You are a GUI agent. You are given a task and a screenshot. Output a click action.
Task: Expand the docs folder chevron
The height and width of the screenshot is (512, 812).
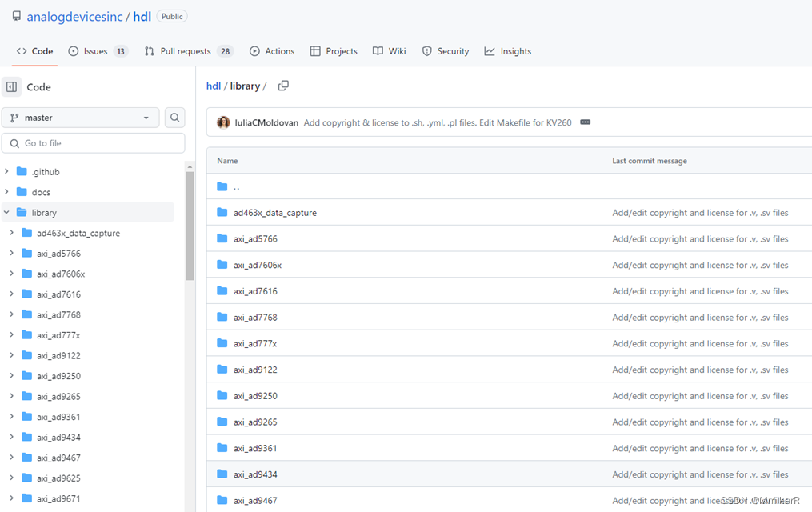click(x=6, y=192)
